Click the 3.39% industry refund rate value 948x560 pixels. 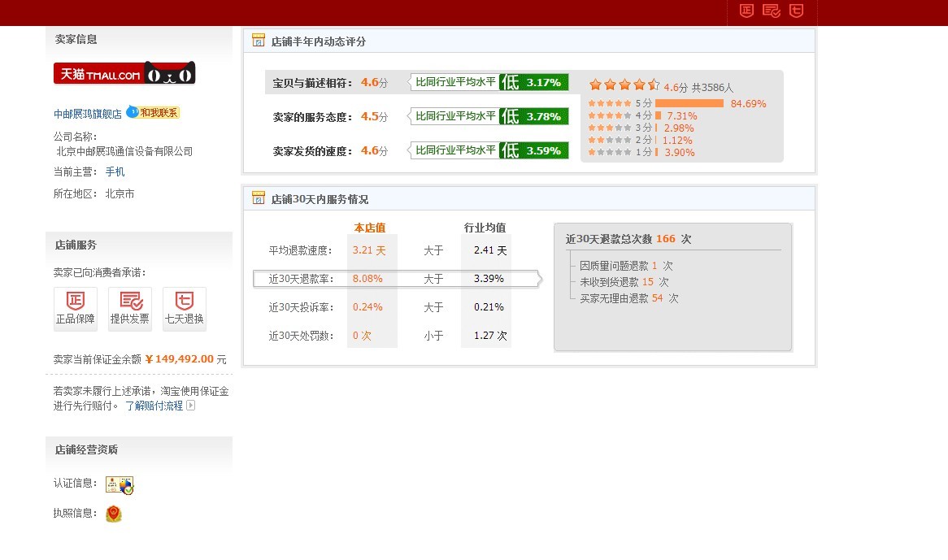(489, 279)
